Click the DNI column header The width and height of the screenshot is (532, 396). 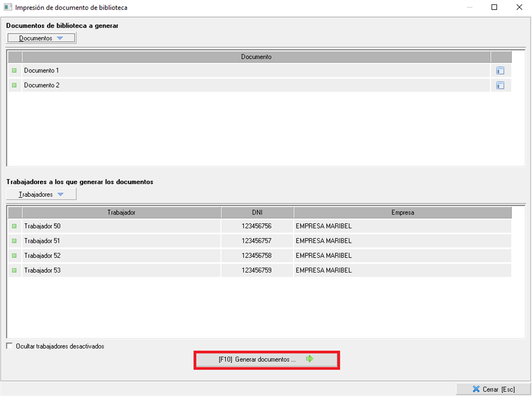257,212
